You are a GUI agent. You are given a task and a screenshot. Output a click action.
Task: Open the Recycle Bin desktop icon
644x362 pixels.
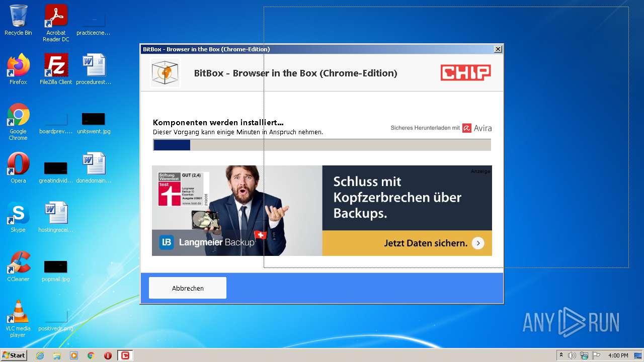pyautogui.click(x=18, y=20)
